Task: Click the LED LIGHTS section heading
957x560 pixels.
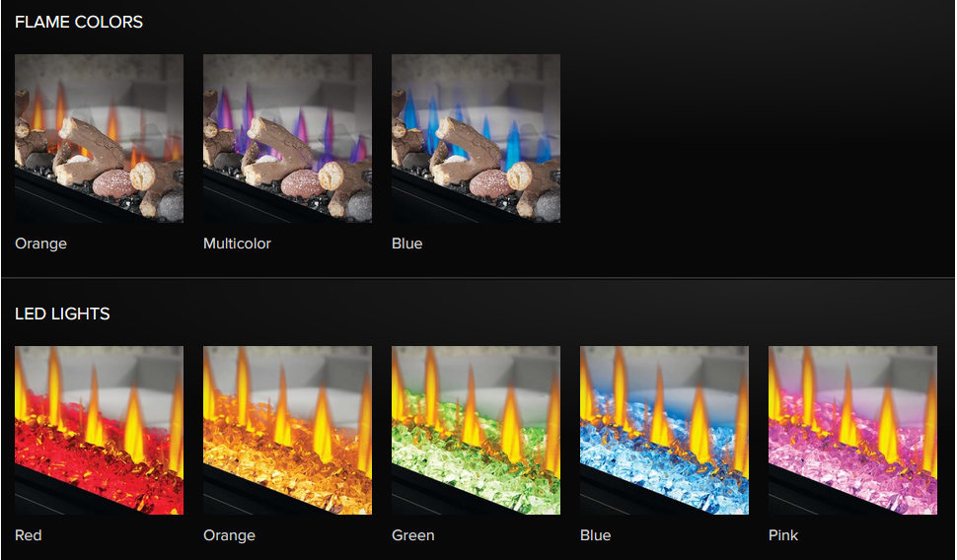Action: click(x=62, y=314)
